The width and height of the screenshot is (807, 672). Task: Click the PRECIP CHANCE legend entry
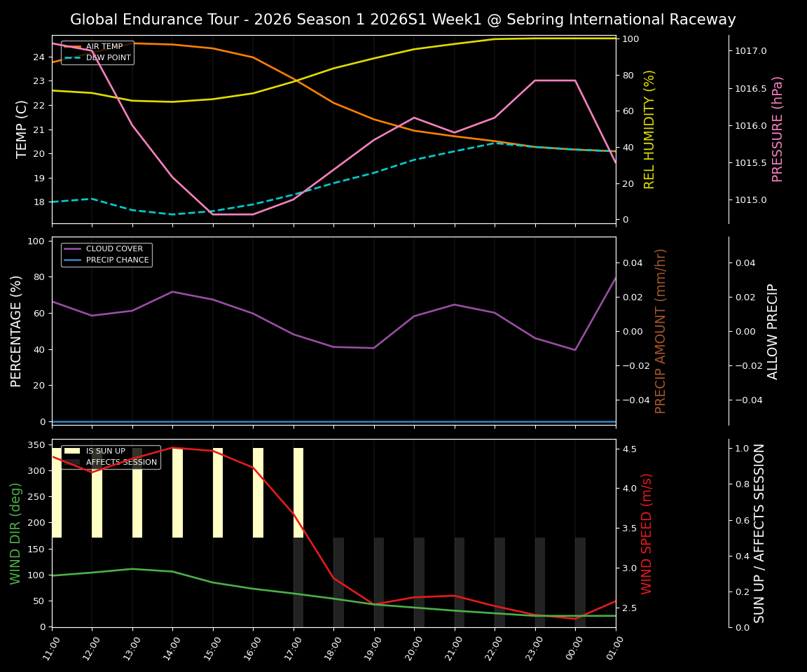[118, 259]
